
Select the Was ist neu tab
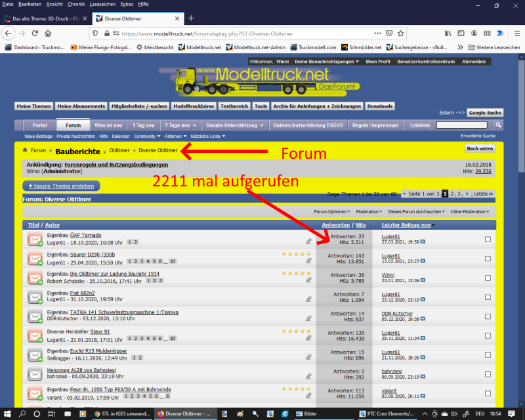coord(108,125)
